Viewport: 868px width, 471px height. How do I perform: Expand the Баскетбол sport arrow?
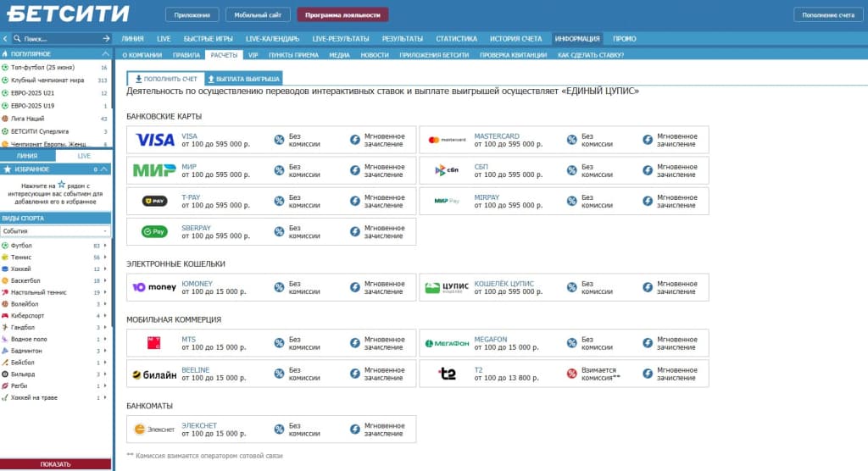(x=105, y=280)
